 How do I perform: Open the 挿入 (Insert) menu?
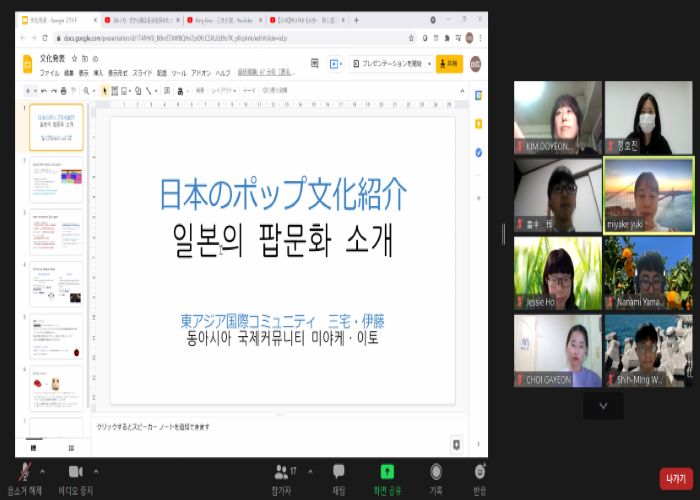point(98,73)
